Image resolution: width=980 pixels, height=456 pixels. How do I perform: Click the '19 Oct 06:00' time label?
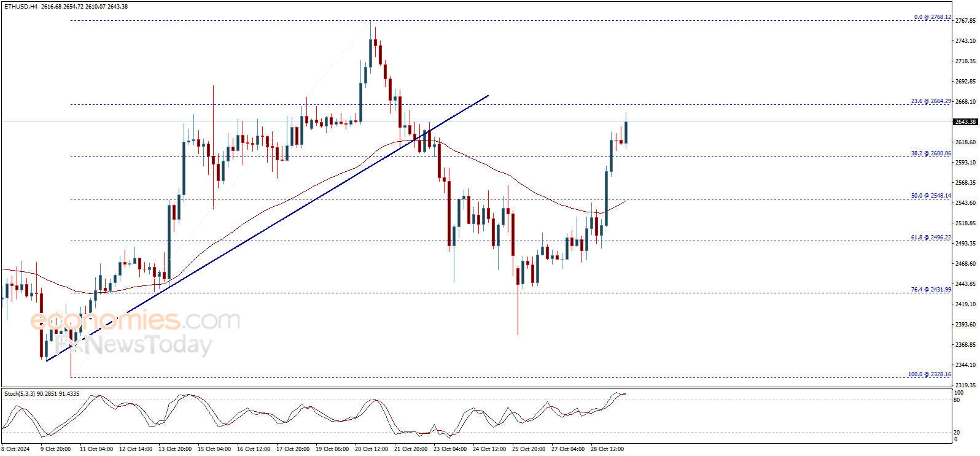click(332, 449)
